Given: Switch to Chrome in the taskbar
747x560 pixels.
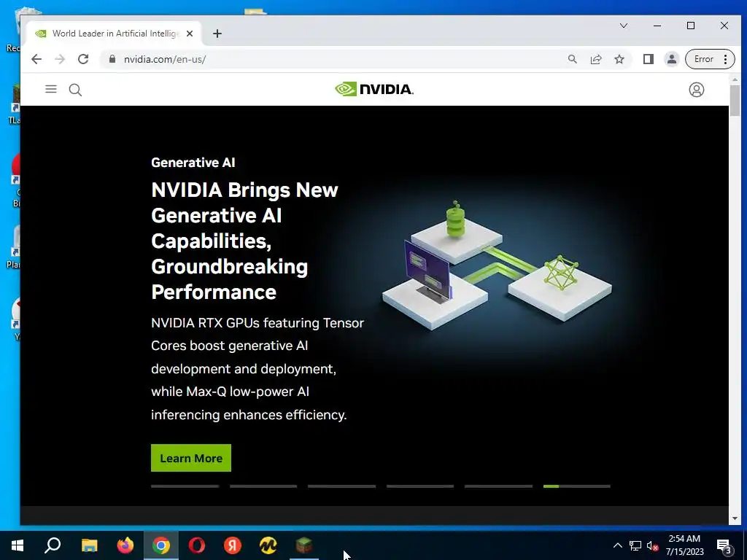Looking at the screenshot, I should click(x=161, y=545).
